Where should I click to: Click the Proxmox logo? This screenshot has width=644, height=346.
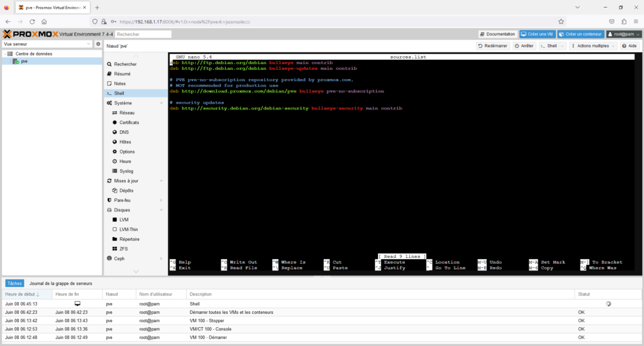pyautogui.click(x=30, y=34)
